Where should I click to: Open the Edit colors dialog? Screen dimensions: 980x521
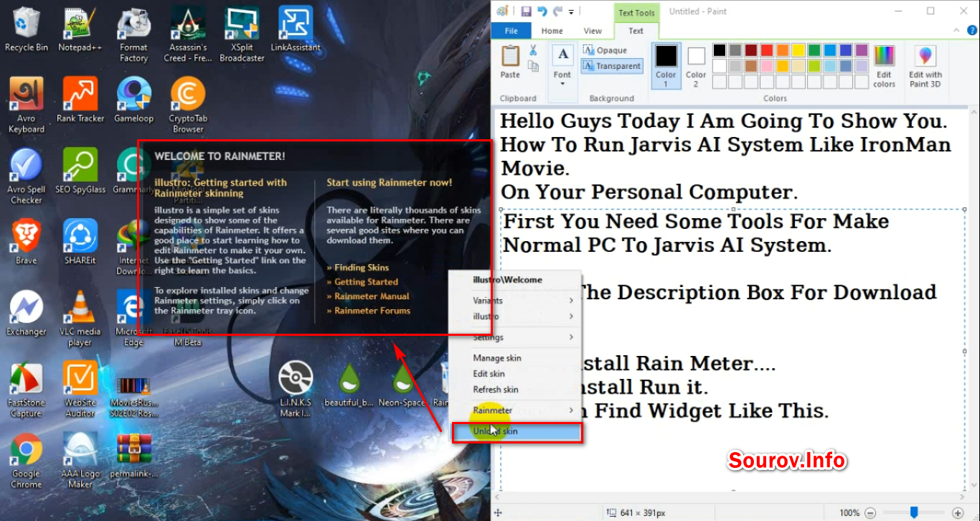[x=884, y=66]
